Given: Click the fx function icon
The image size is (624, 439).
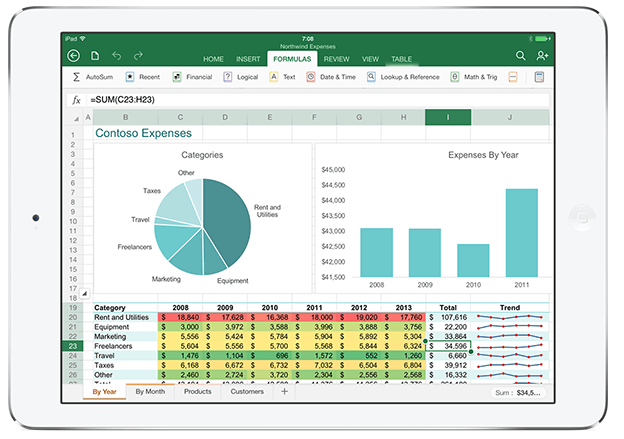Looking at the screenshot, I should click(x=76, y=100).
